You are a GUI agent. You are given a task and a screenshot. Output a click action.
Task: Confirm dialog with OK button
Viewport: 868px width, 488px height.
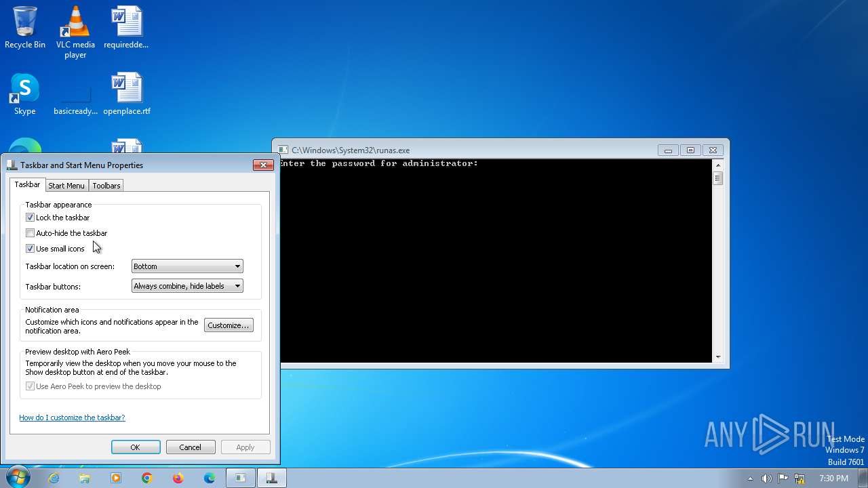(x=136, y=447)
